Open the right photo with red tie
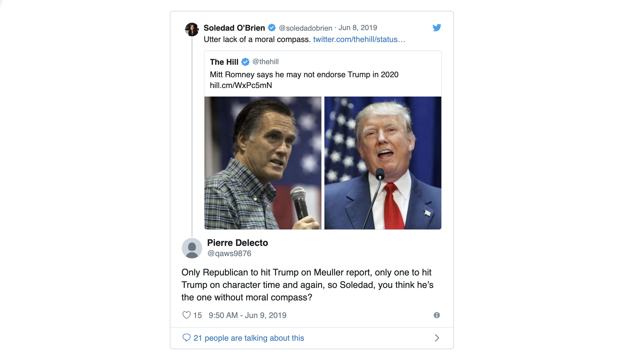618x364 pixels. point(383,163)
